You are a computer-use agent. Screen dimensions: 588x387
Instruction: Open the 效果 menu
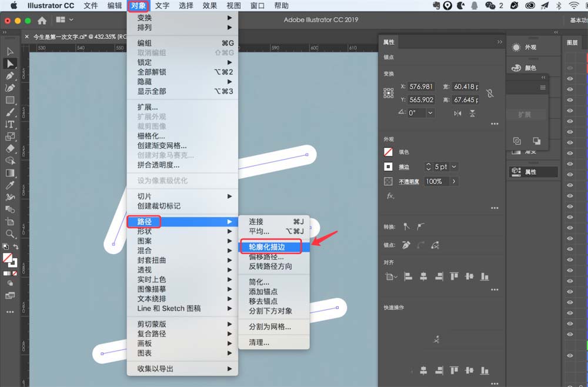pos(210,6)
